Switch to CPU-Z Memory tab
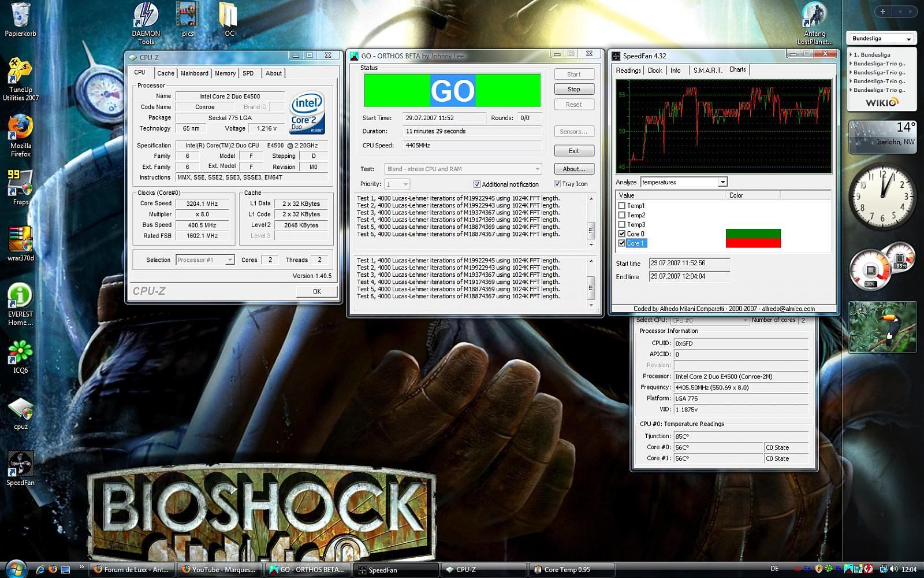Screen dimensions: 924x578 pos(225,73)
